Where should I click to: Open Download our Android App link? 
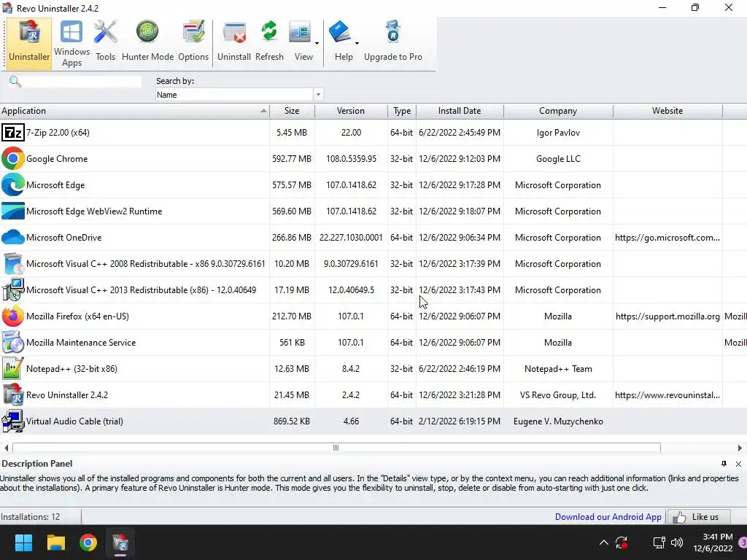click(x=608, y=517)
